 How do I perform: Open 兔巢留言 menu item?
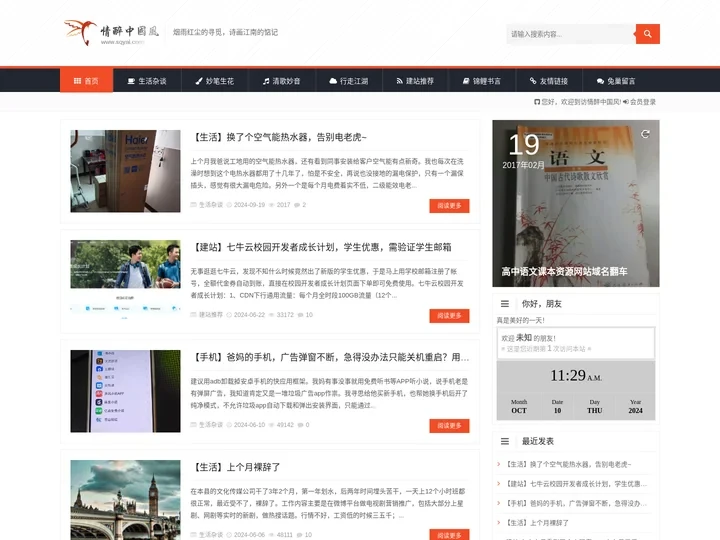coord(616,81)
